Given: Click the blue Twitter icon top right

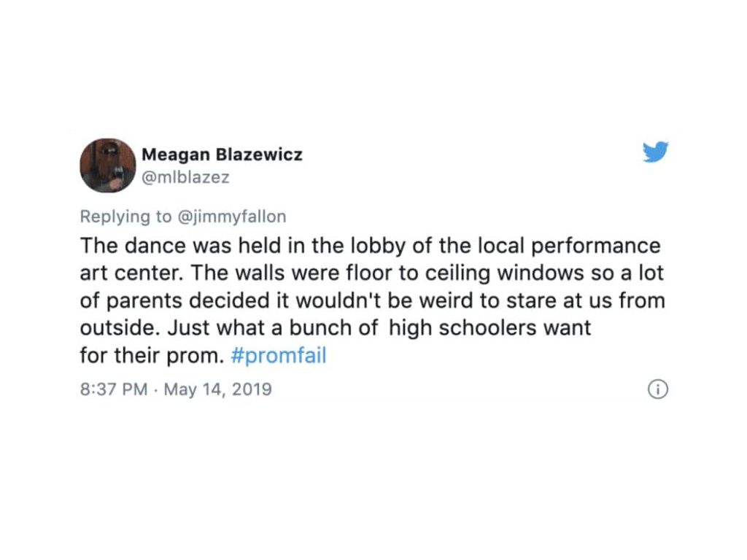Looking at the screenshot, I should coord(655,153).
